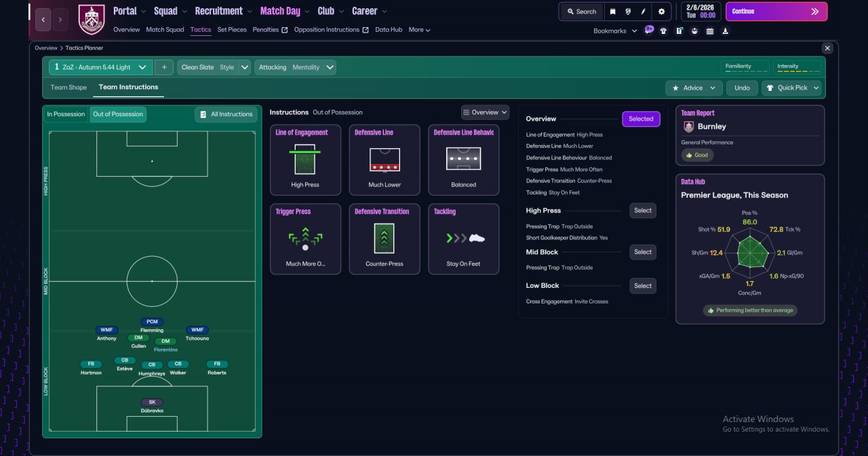The image size is (868, 456).
Task: Click the Undo button
Action: click(742, 88)
